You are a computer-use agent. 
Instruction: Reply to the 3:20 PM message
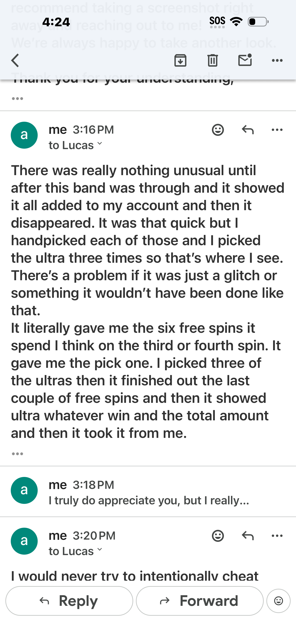point(248,536)
